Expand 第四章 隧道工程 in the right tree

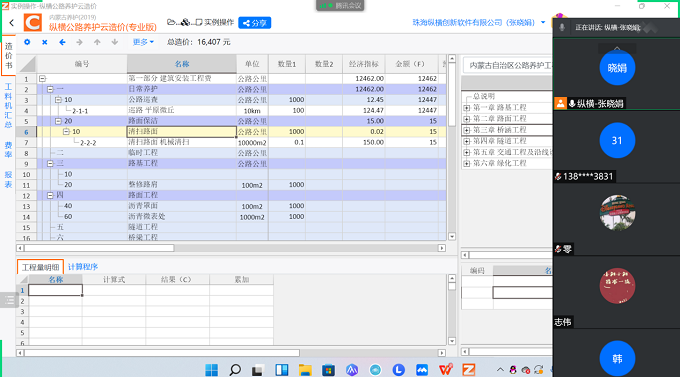467,141
